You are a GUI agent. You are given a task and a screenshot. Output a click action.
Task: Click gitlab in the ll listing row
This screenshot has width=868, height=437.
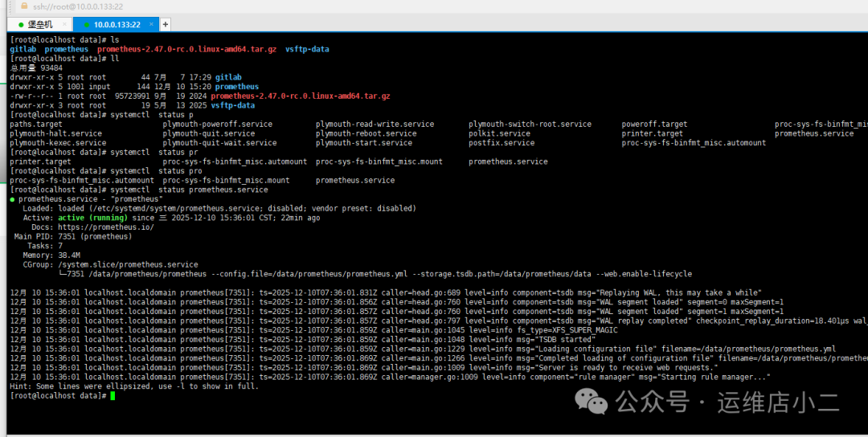click(228, 77)
